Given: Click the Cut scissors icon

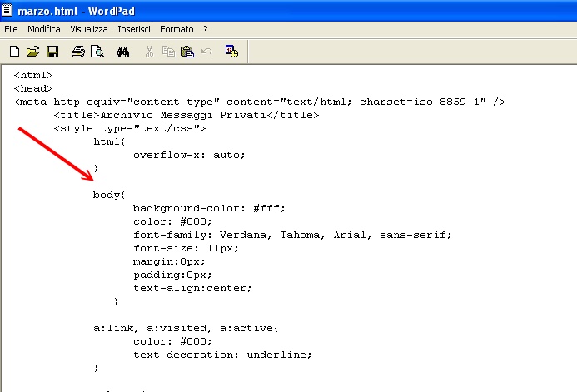Looking at the screenshot, I should [x=149, y=52].
